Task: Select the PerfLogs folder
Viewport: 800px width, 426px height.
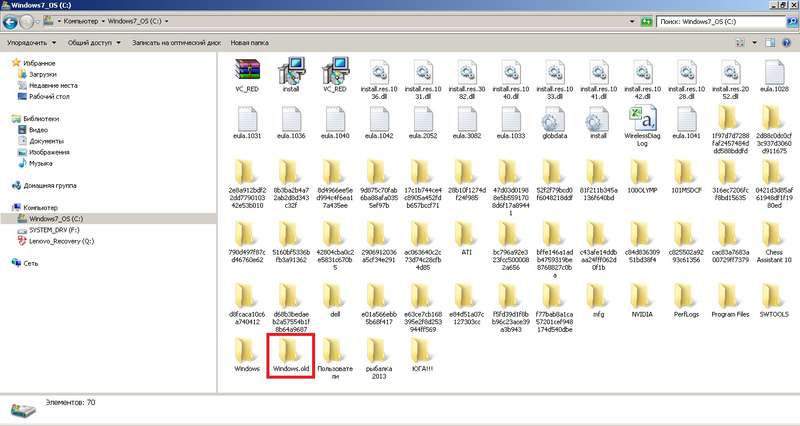Action: (686, 301)
